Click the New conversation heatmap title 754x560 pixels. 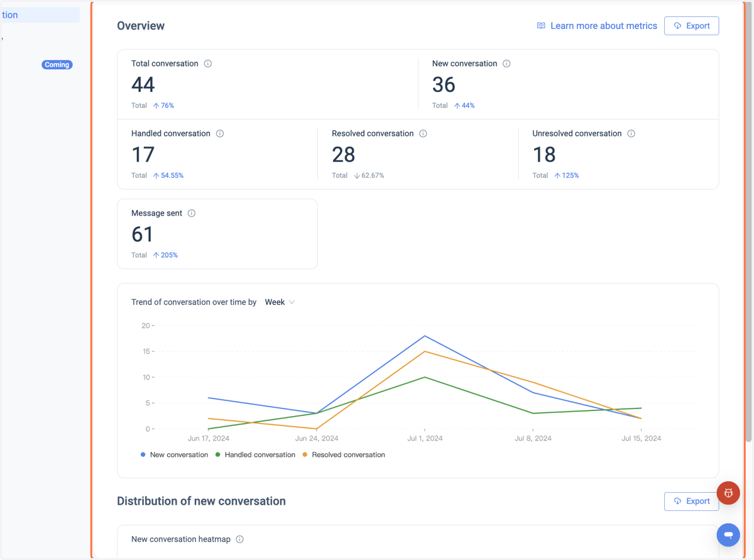tap(181, 539)
